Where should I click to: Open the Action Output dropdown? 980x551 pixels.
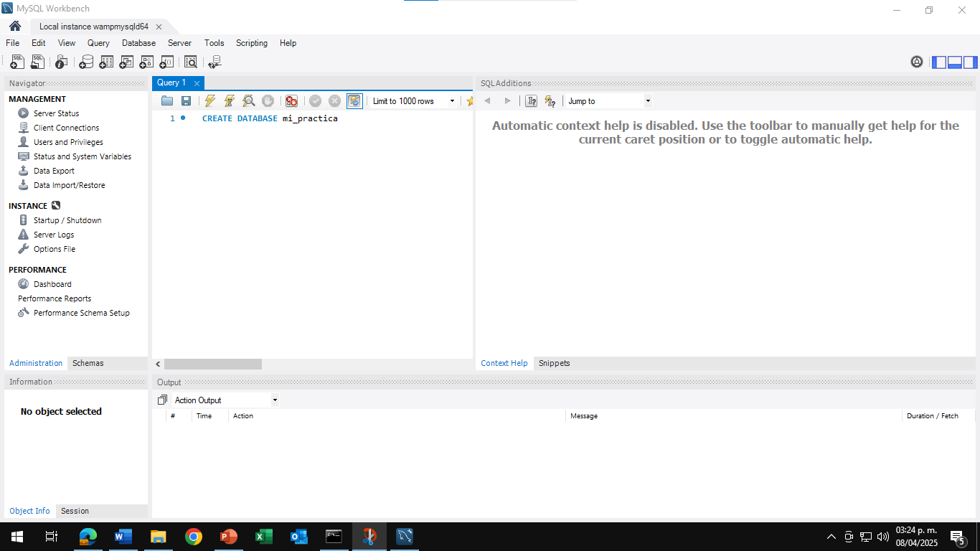pyautogui.click(x=225, y=400)
